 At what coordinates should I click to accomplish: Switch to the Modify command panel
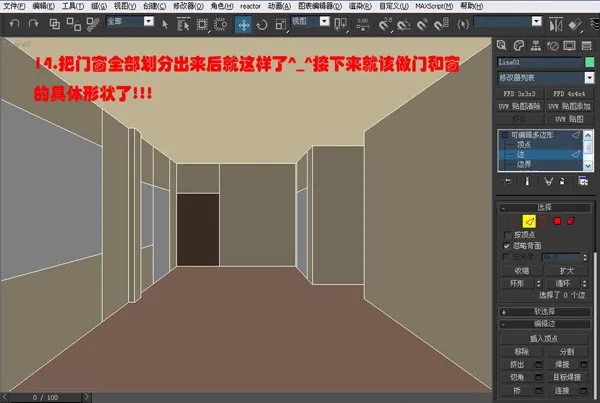coord(518,46)
